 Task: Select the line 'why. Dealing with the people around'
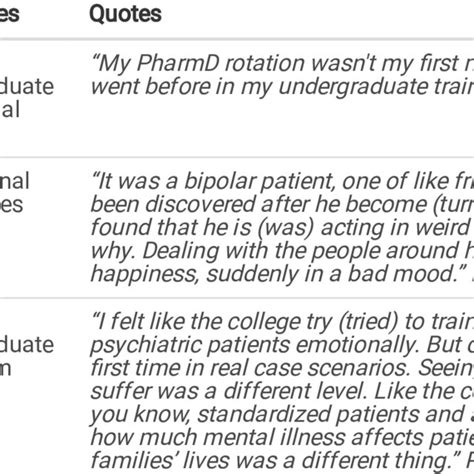282,251
